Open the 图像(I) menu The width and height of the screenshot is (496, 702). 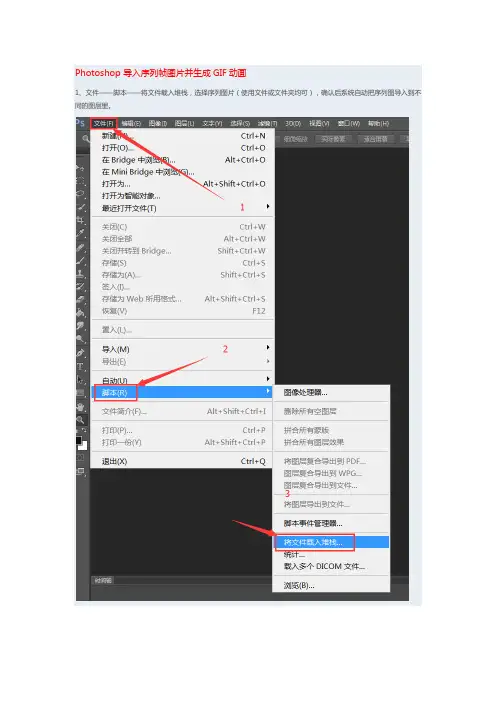(158, 124)
